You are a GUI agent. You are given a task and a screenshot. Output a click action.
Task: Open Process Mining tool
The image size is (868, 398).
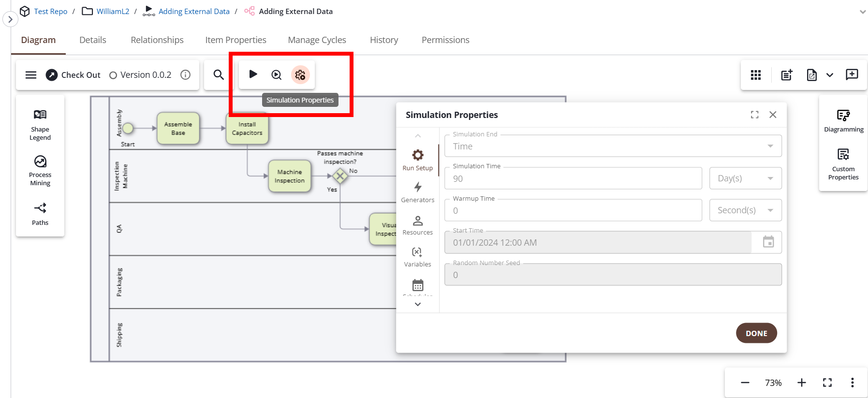40,171
